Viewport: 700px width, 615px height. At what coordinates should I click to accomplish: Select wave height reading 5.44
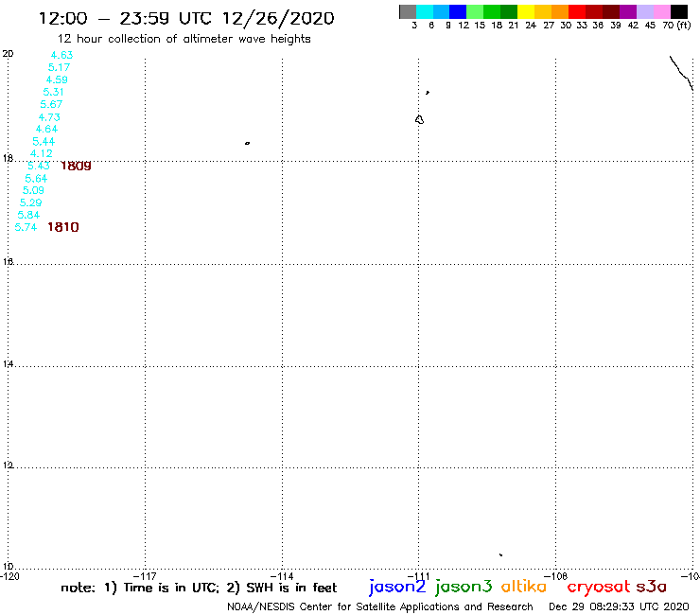44,142
